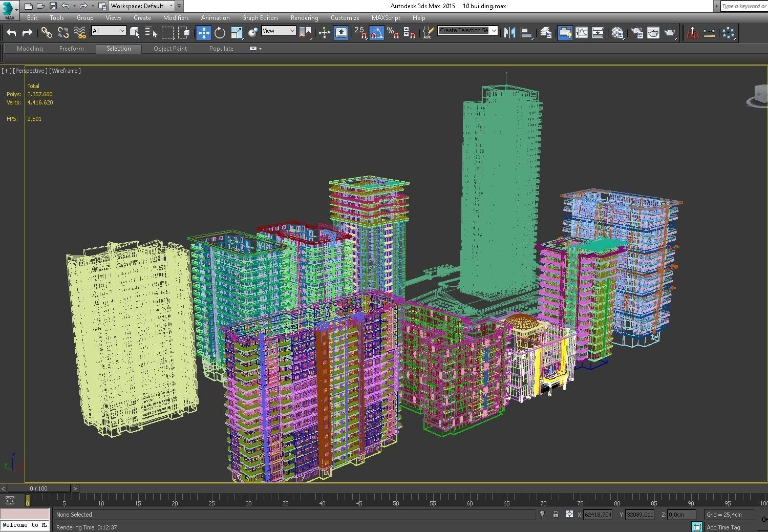Click the Wireframe shading viewport label

pos(65,71)
